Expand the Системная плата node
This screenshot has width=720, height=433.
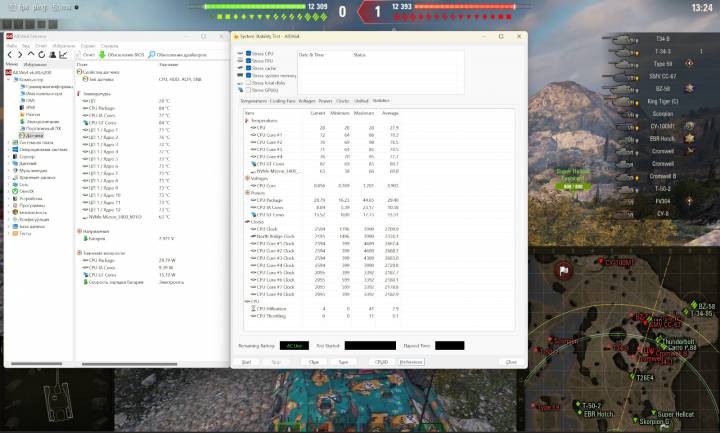[x=8, y=142]
